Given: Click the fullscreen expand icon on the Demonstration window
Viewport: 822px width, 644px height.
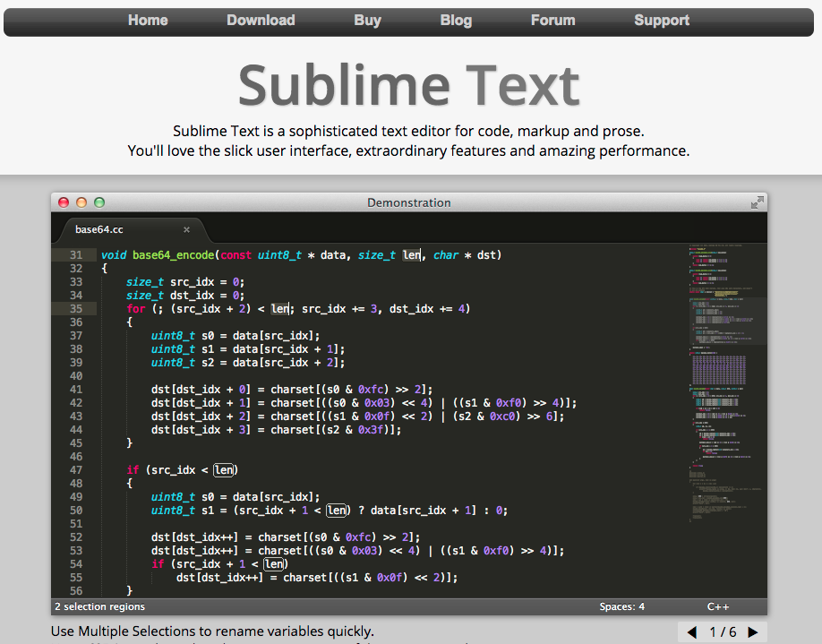Looking at the screenshot, I should pyautogui.click(x=758, y=202).
